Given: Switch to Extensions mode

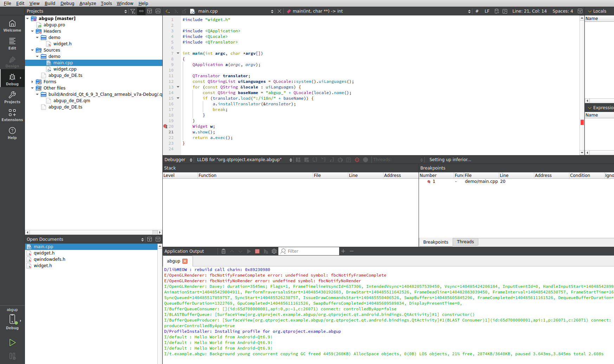Looking at the screenshot, I should click(12, 115).
